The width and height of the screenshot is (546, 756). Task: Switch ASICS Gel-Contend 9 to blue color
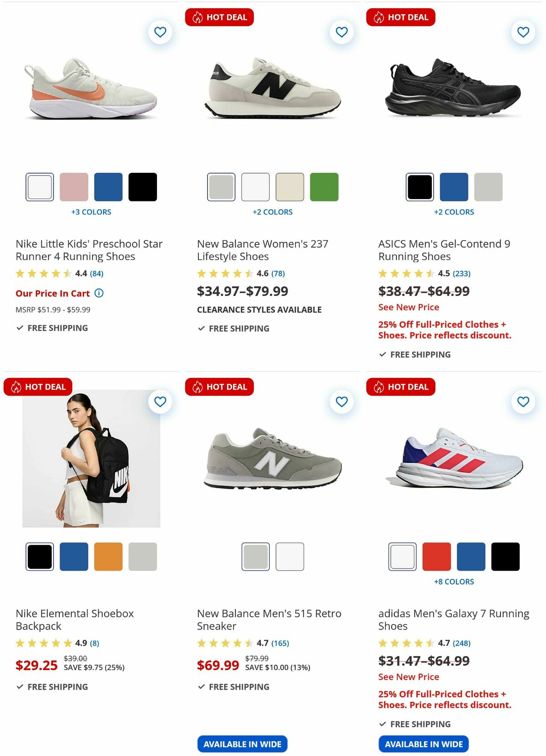(454, 186)
